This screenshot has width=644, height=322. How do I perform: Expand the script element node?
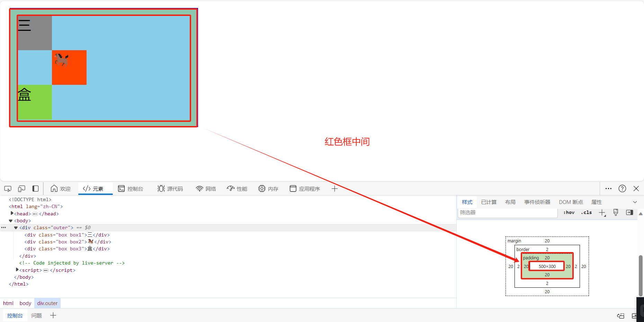point(17,270)
